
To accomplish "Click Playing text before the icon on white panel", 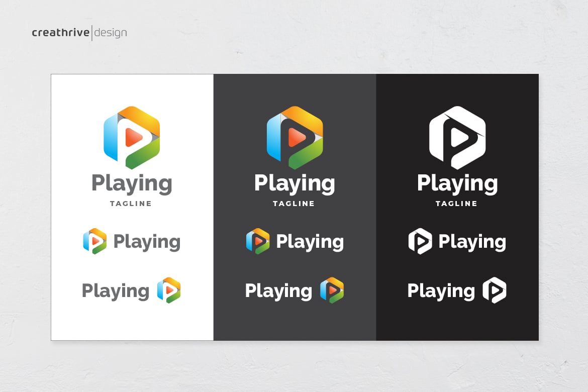I will pos(116,291).
